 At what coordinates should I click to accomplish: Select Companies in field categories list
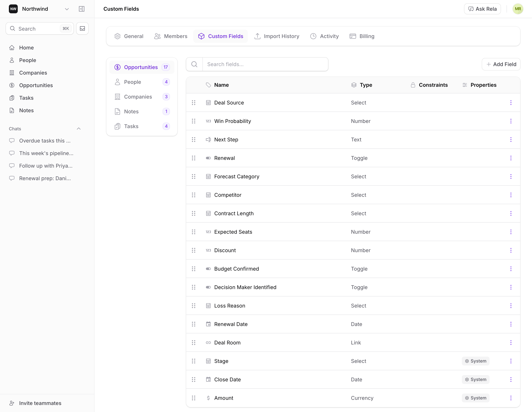(142, 97)
